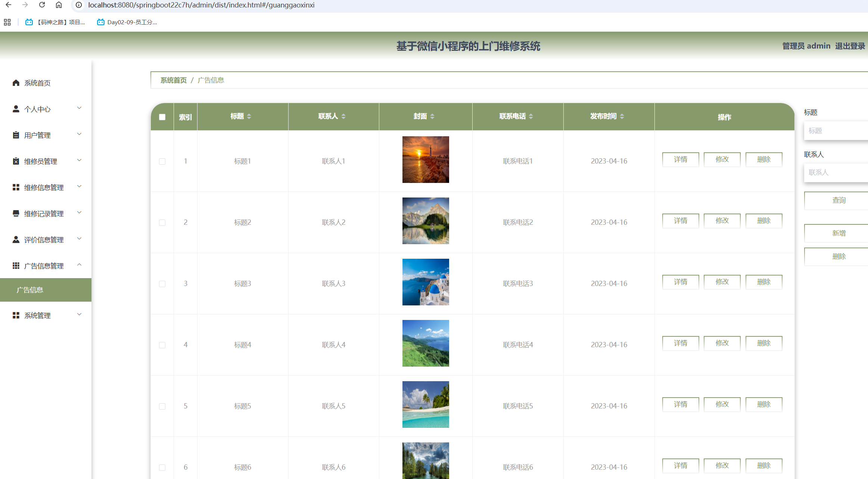Collapse the 广告信息管理 chevron
868x479 pixels.
coord(79,265)
